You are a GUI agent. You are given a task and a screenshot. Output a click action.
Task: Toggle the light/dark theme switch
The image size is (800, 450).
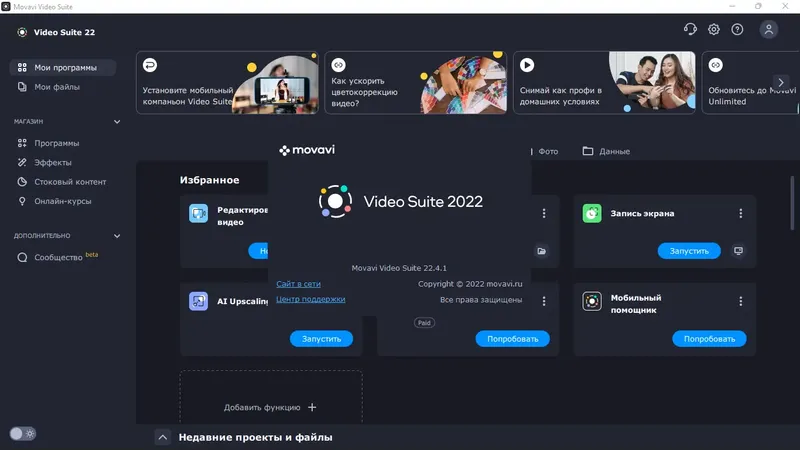tap(23, 434)
